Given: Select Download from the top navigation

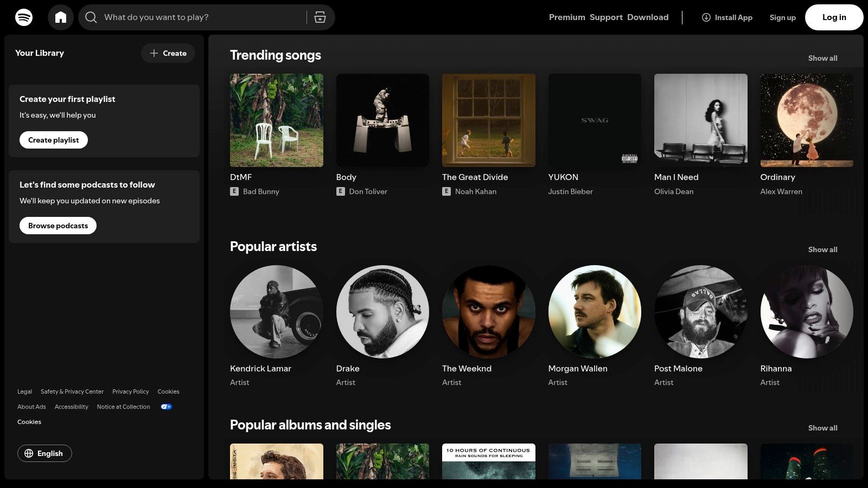Looking at the screenshot, I should click(x=648, y=17).
